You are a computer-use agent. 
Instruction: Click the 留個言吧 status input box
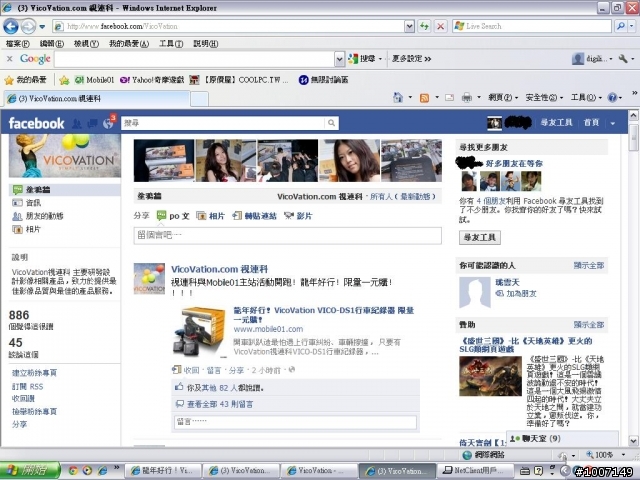pyautogui.click(x=287, y=236)
